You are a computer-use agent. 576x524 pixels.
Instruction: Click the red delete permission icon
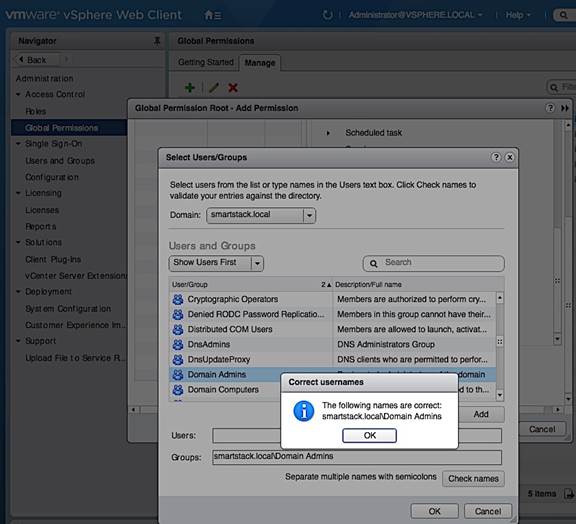click(233, 87)
